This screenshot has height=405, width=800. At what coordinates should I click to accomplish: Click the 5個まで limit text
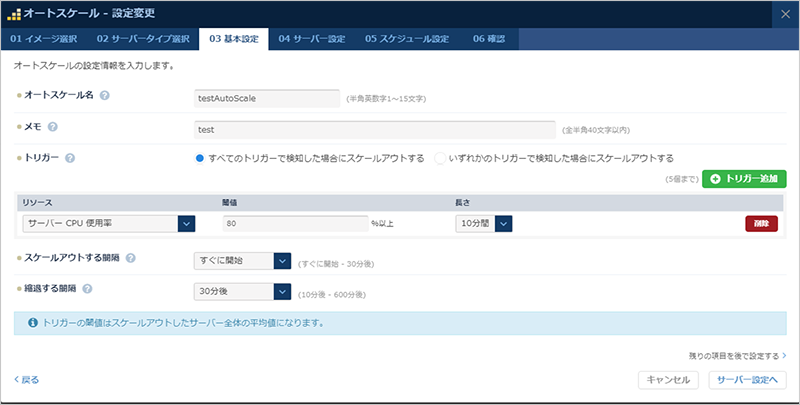point(682,179)
